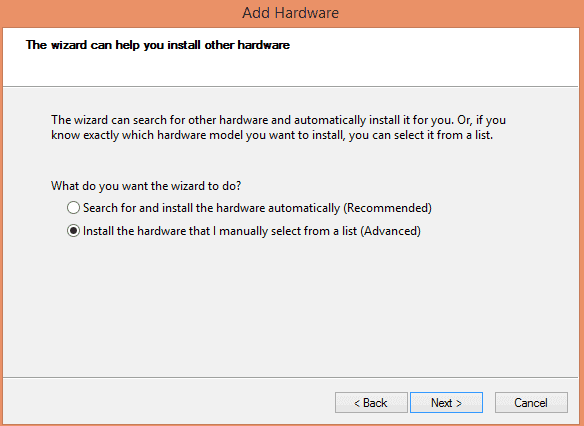Click the footer area left of the Back button
The image size is (584, 426).
coord(168,403)
